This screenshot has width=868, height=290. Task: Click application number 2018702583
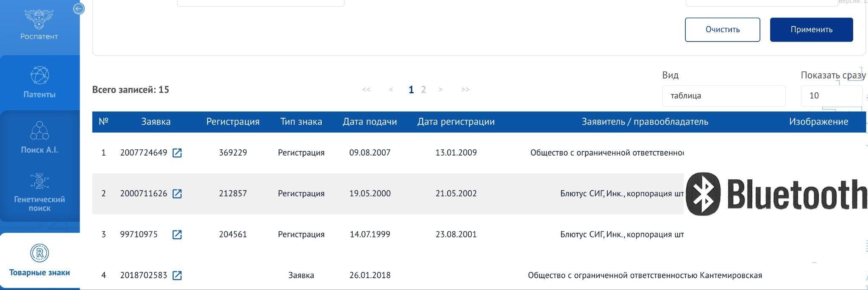coord(144,275)
